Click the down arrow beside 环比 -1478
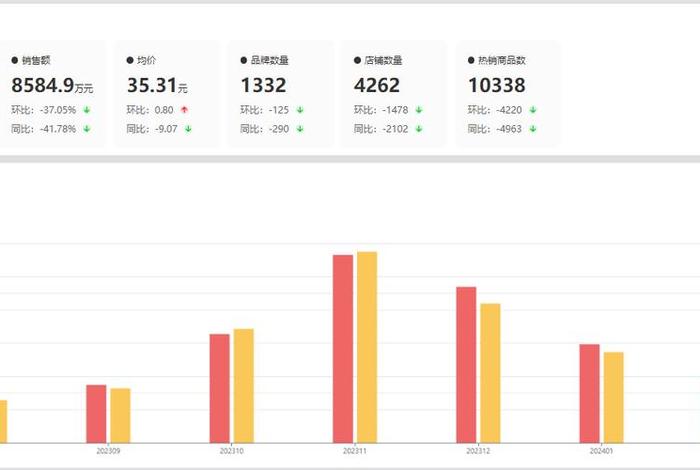The height and width of the screenshot is (470, 700). coord(419,110)
